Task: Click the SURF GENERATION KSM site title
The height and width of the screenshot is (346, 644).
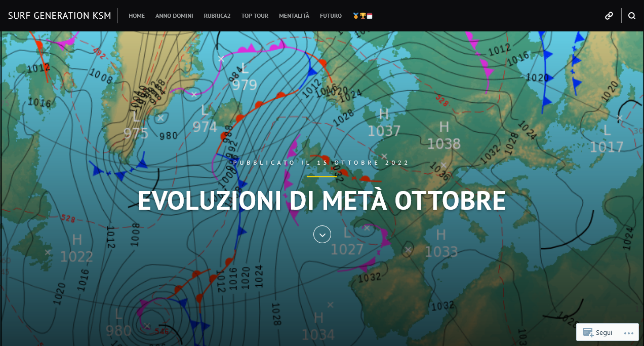Action: (60, 16)
